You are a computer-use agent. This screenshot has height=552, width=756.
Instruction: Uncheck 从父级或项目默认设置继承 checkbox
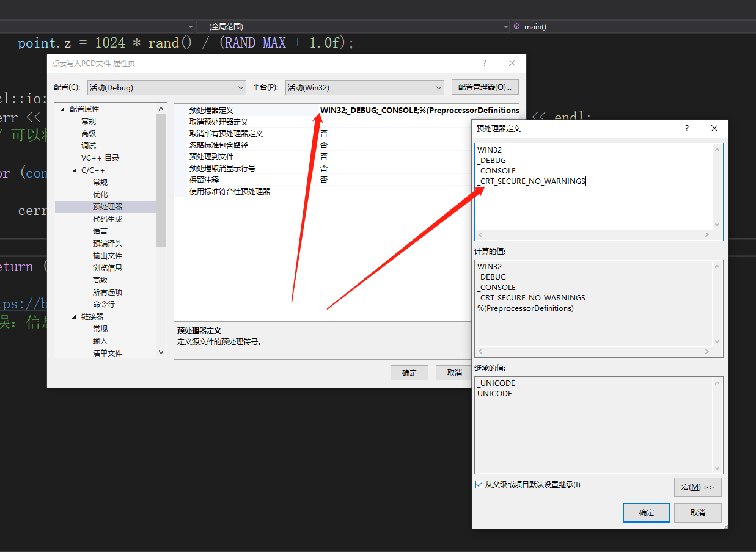coord(479,485)
